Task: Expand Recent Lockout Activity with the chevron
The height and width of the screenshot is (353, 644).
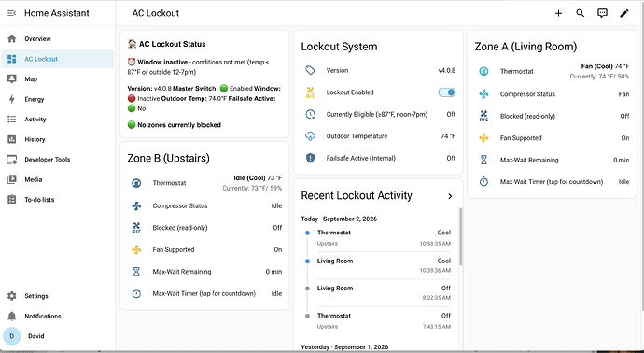Action: pos(450,196)
